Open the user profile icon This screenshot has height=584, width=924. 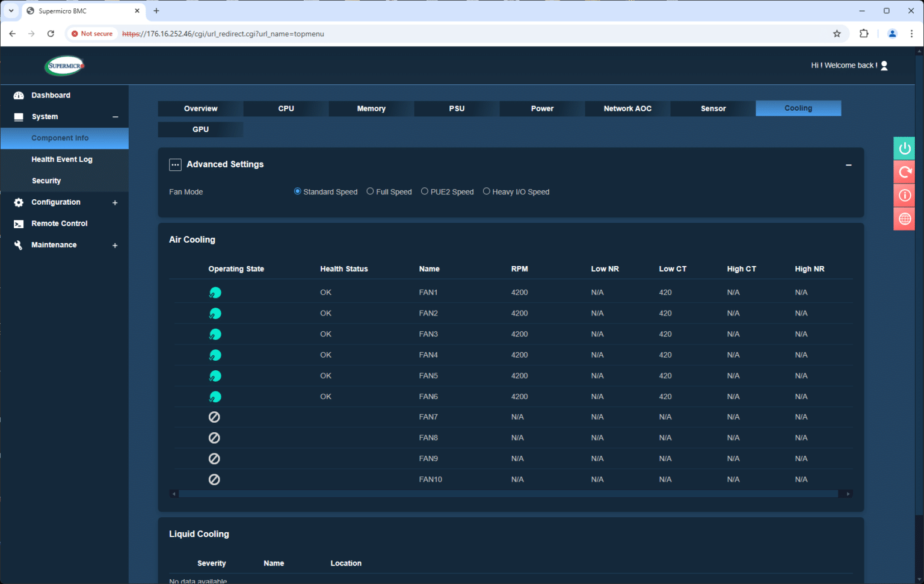[884, 66]
